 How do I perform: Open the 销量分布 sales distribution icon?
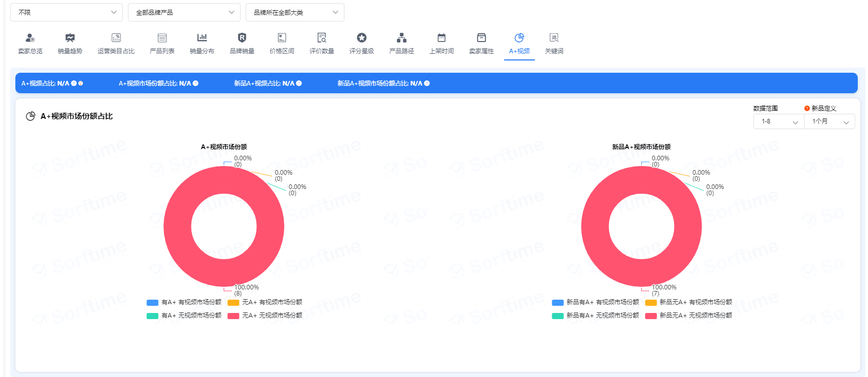(x=202, y=38)
